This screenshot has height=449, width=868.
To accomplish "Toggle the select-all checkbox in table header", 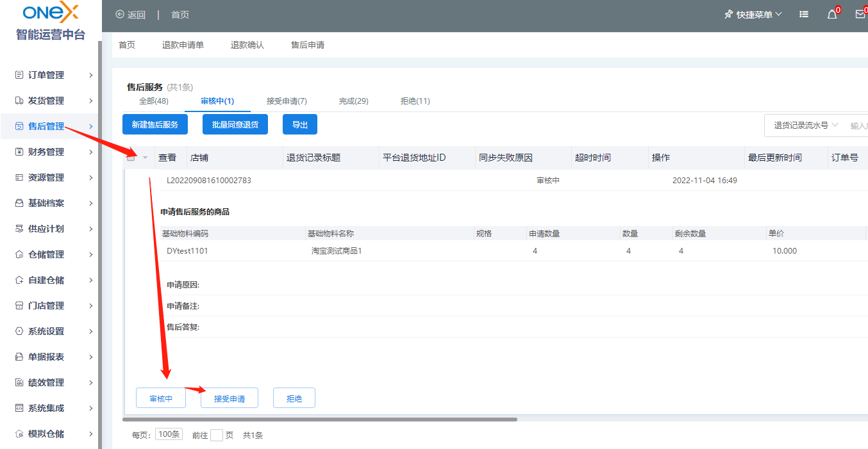I will pyautogui.click(x=131, y=158).
